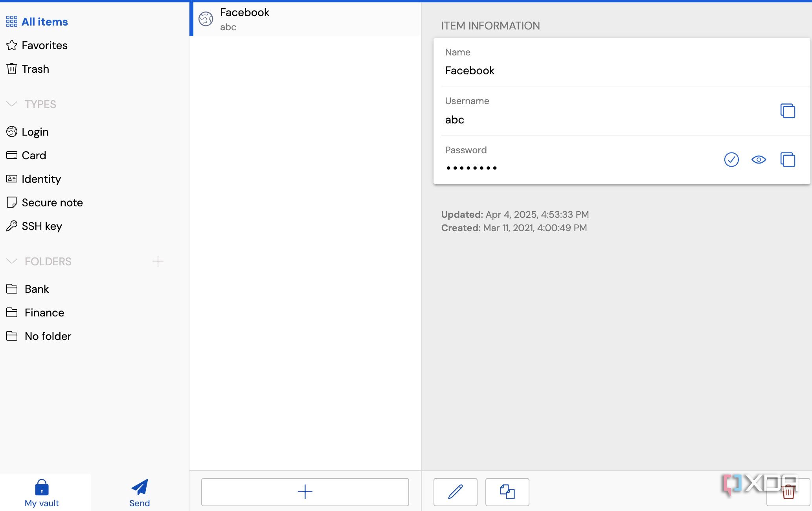The width and height of the screenshot is (812, 511).
Task: Copy the password value
Action: point(788,160)
